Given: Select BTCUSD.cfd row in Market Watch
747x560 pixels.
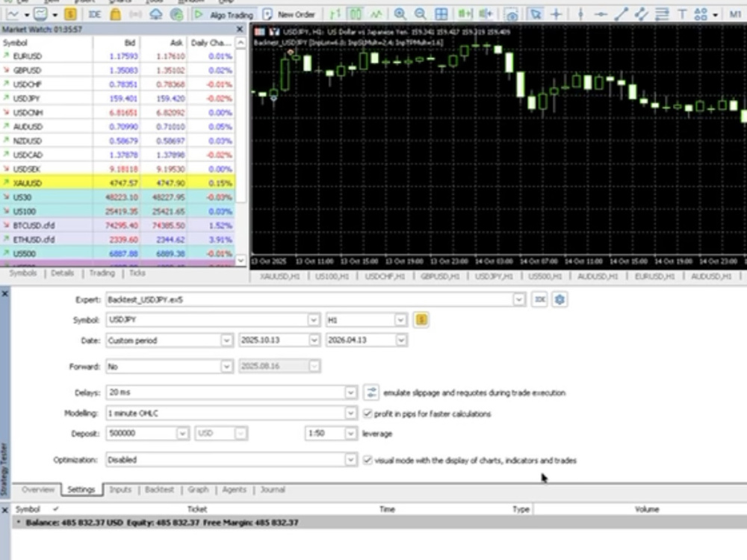Looking at the screenshot, I should tap(117, 225).
